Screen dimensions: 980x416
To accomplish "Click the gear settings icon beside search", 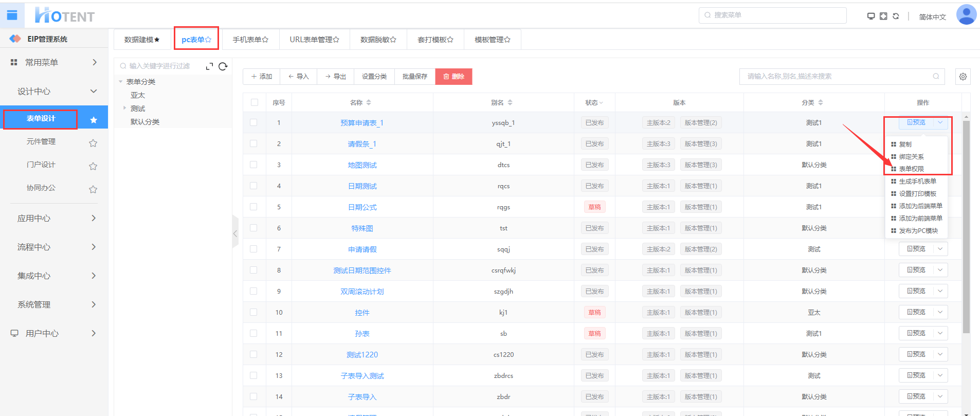I will (x=963, y=77).
